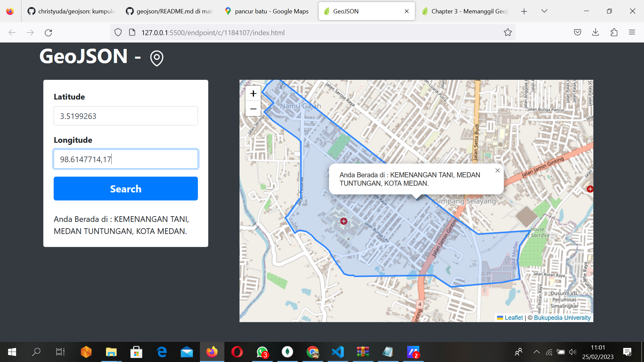Bookmark this page via the star icon

pos(507,32)
